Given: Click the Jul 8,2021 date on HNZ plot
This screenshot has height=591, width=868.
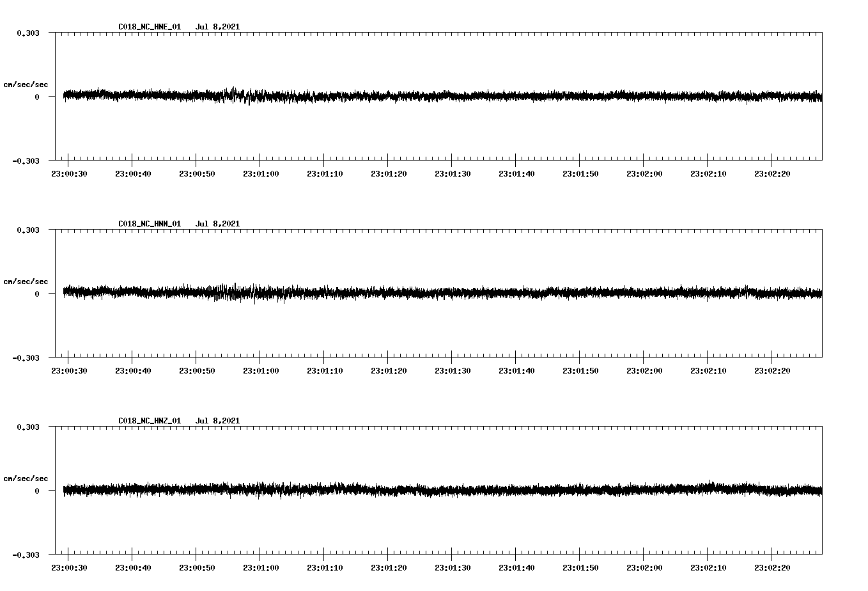Looking at the screenshot, I should pyautogui.click(x=219, y=420).
